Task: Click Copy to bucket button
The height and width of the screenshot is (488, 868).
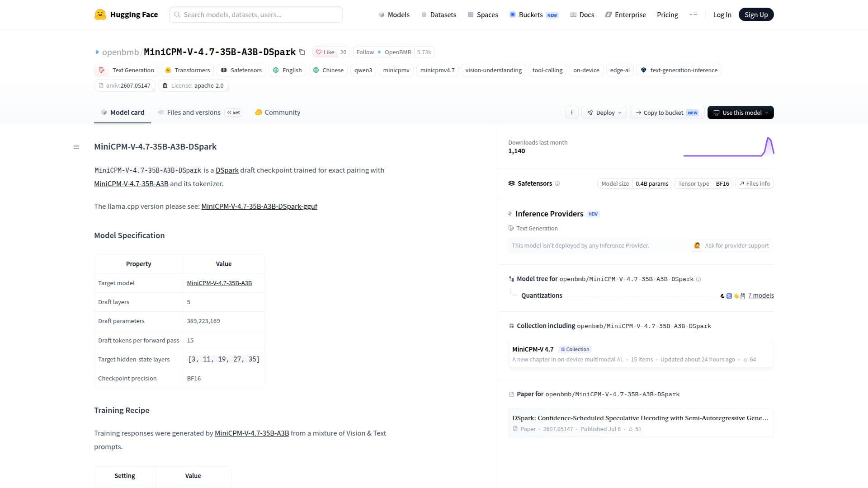Action: 667,113
